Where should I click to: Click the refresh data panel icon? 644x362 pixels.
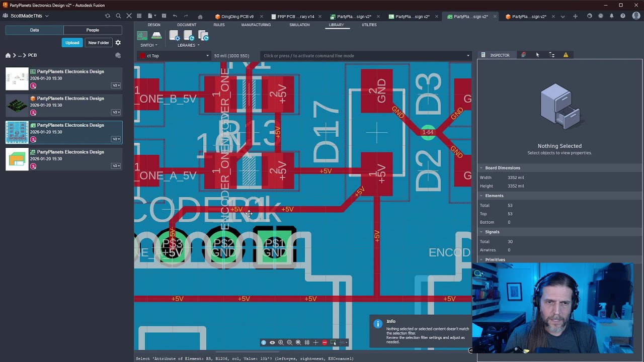pyautogui.click(x=107, y=16)
